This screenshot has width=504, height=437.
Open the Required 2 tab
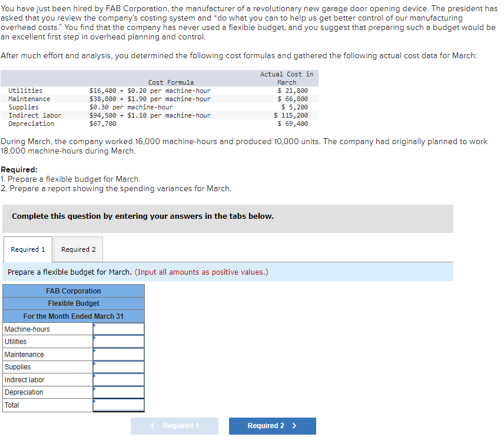[78, 249]
